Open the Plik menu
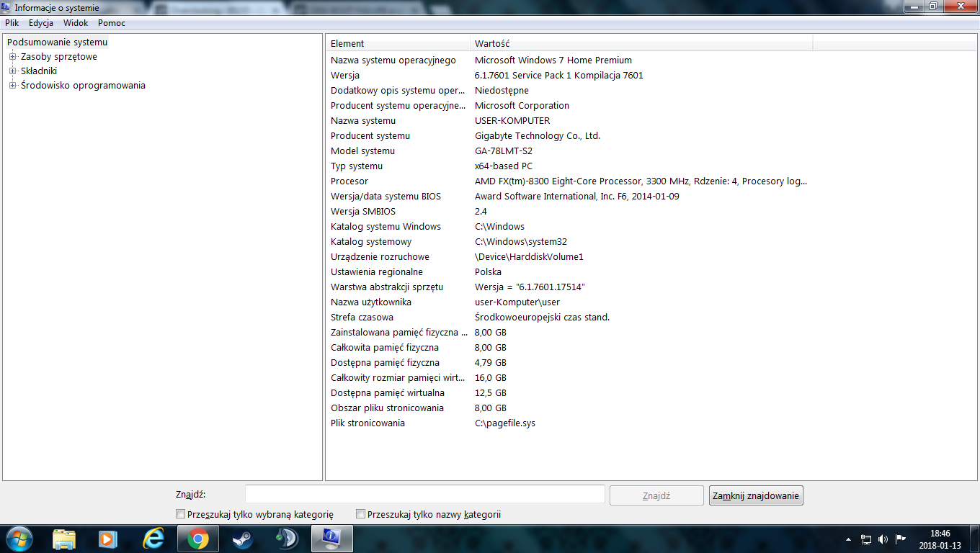The image size is (980, 553). 12,23
